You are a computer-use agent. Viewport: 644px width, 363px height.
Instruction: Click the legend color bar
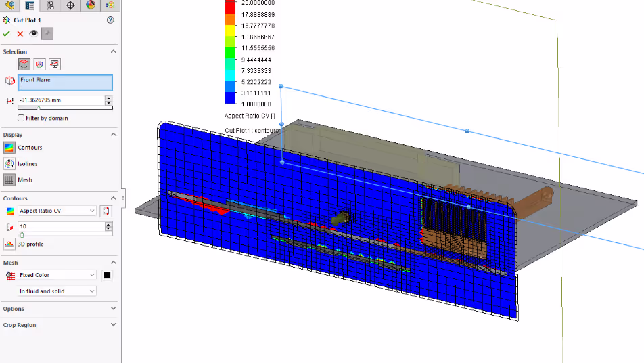click(230, 52)
